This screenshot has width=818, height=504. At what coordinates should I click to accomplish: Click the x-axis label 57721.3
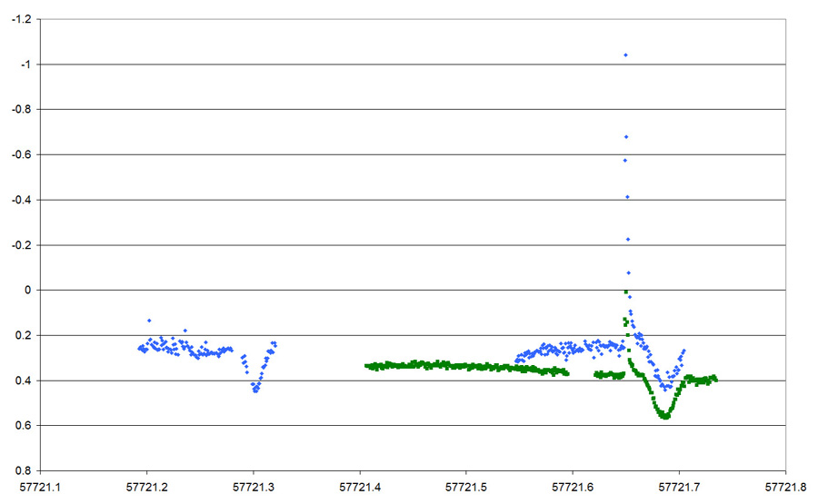(x=254, y=488)
